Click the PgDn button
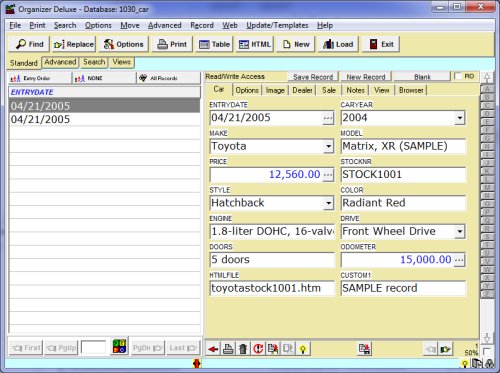Image resolution: width=500 pixels, height=373 pixels. 148,348
